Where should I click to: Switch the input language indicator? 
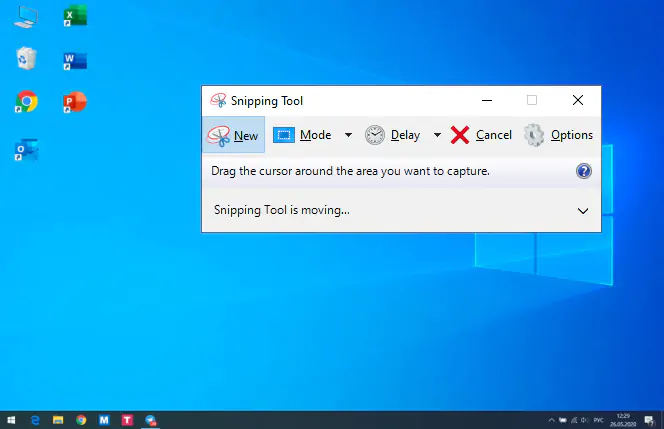[x=598, y=420]
